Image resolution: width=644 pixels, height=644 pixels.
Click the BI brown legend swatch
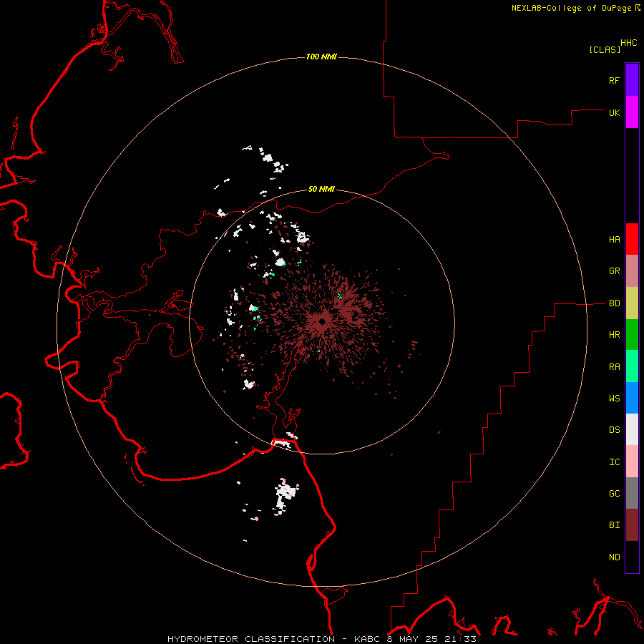(632, 525)
